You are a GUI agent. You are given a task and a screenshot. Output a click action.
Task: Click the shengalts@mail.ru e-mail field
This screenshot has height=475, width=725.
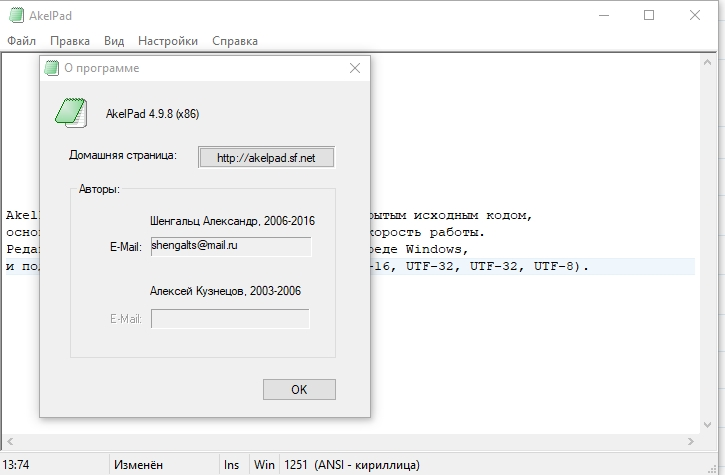(231, 247)
